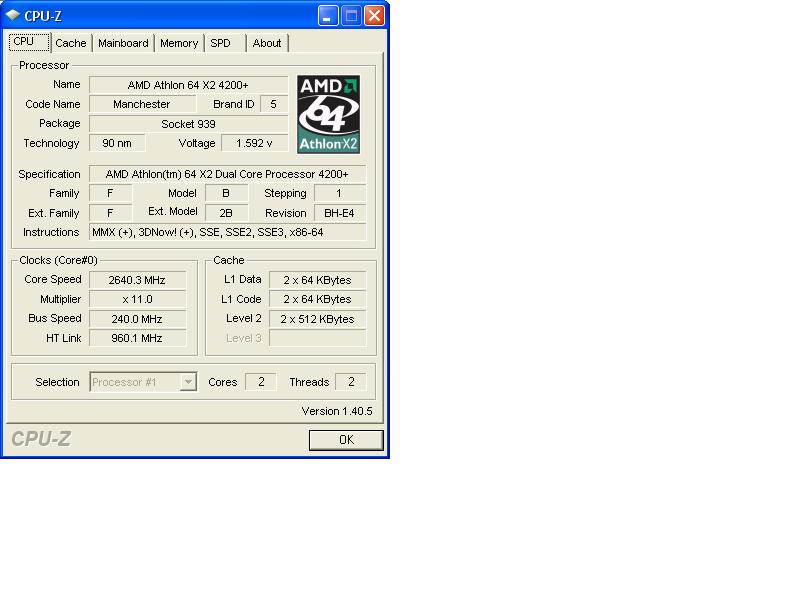The width and height of the screenshot is (800, 600).
Task: Click the Ext. Family value F
Action: click(x=110, y=213)
